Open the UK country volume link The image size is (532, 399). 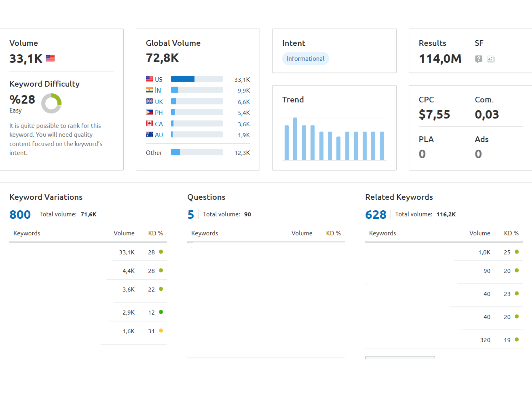pos(159,102)
